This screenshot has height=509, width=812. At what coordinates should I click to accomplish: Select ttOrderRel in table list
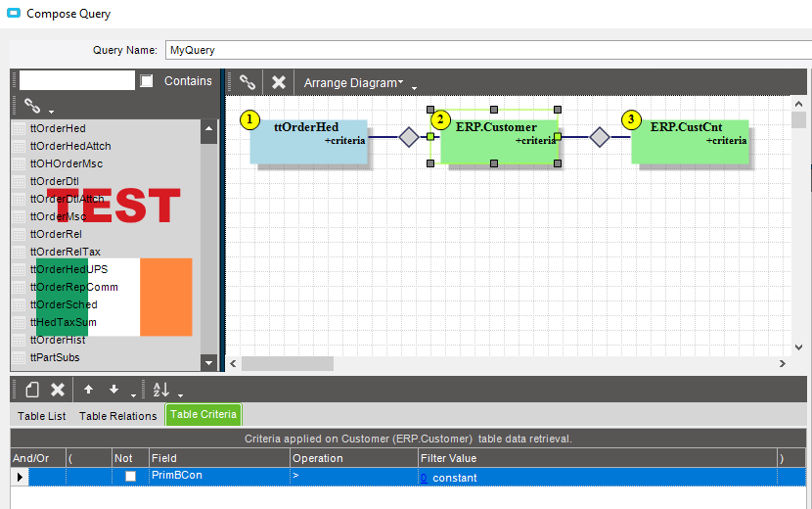[x=56, y=234]
